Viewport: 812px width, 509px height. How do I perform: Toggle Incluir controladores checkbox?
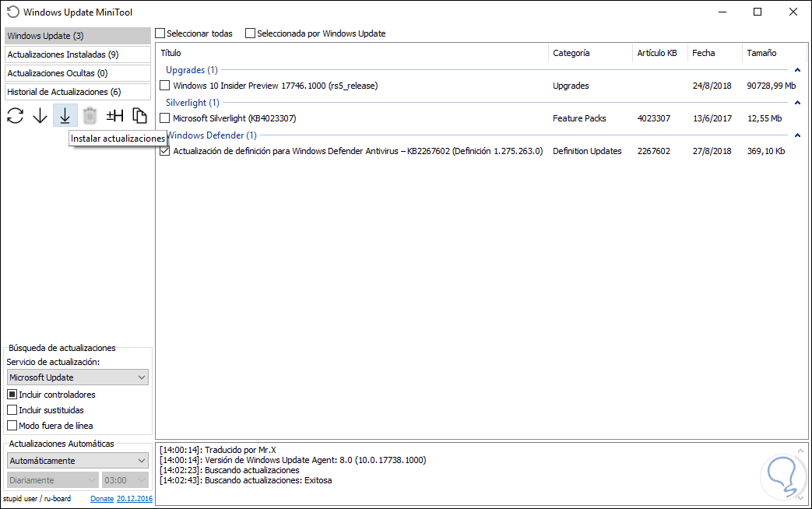pos(12,394)
